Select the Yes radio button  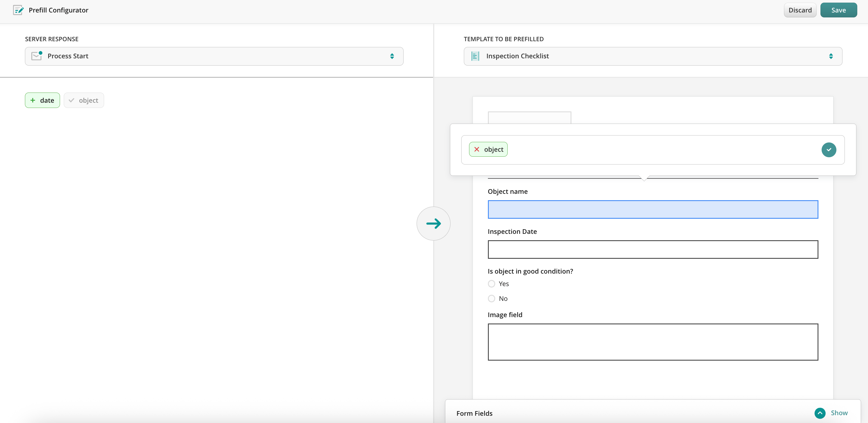pos(492,284)
